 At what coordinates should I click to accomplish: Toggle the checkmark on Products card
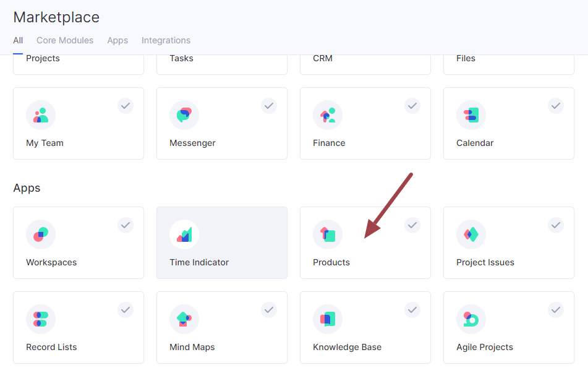(412, 225)
